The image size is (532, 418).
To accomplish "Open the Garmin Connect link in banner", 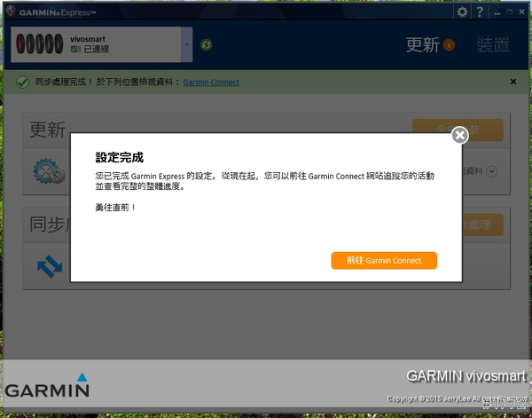I will click(211, 83).
